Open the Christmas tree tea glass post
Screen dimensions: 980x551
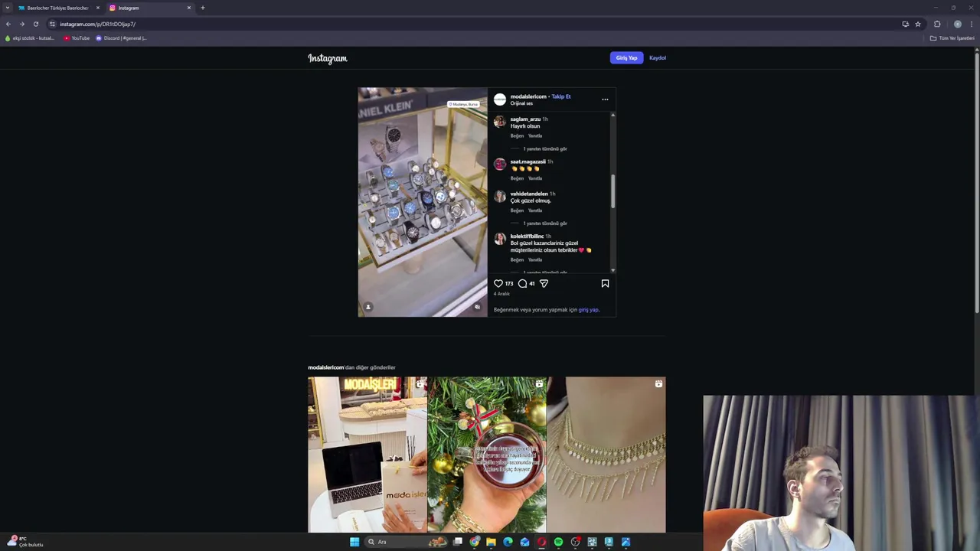487,455
